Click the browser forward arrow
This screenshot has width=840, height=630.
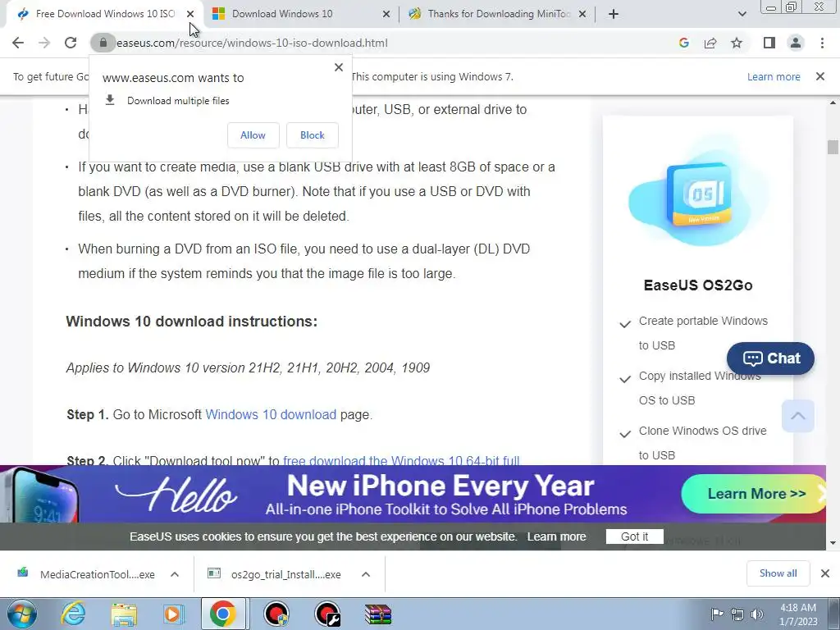pos(44,43)
